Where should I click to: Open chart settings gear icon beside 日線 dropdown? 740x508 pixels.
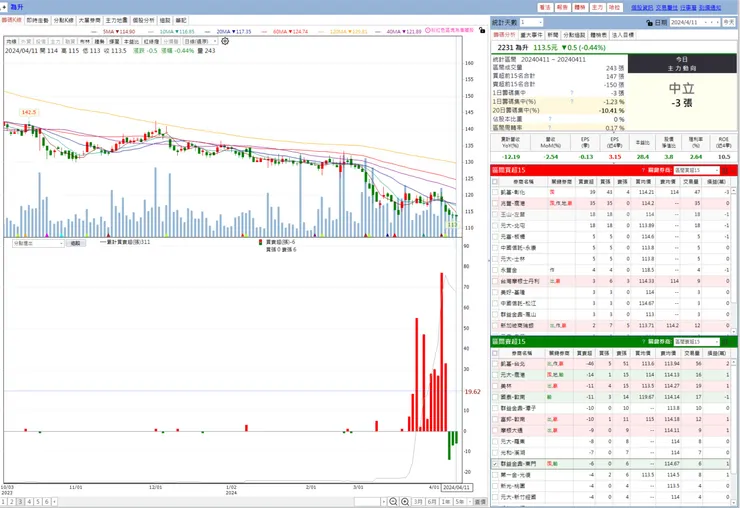tap(225, 41)
